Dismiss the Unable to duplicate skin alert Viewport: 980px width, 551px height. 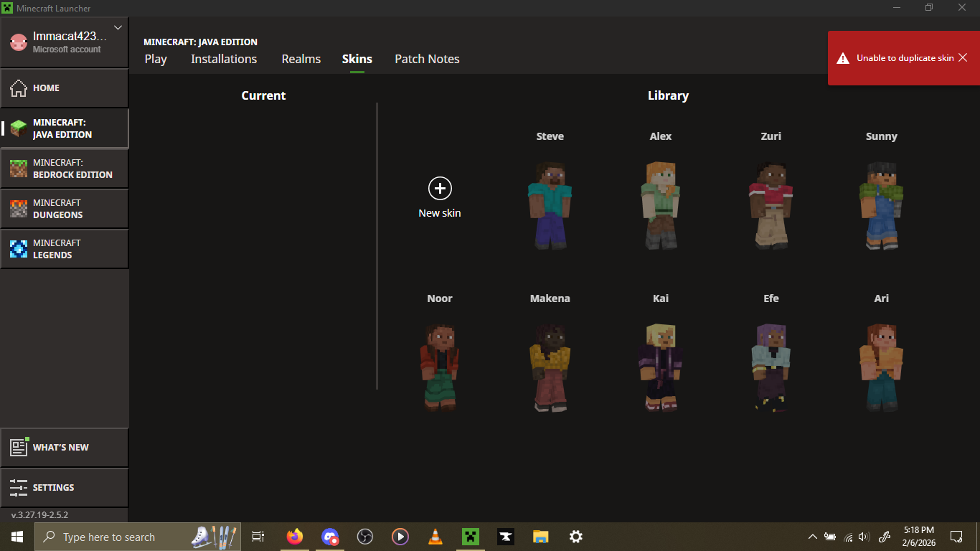963,58
